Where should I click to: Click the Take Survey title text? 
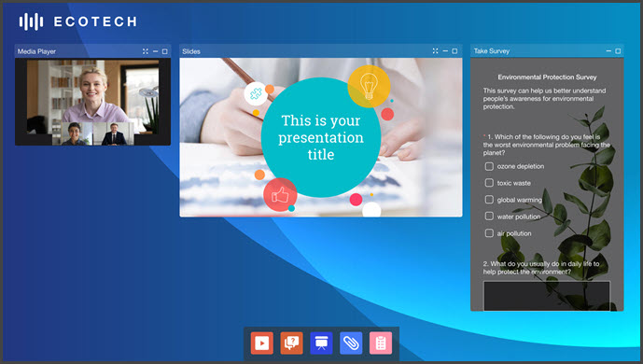pos(492,51)
